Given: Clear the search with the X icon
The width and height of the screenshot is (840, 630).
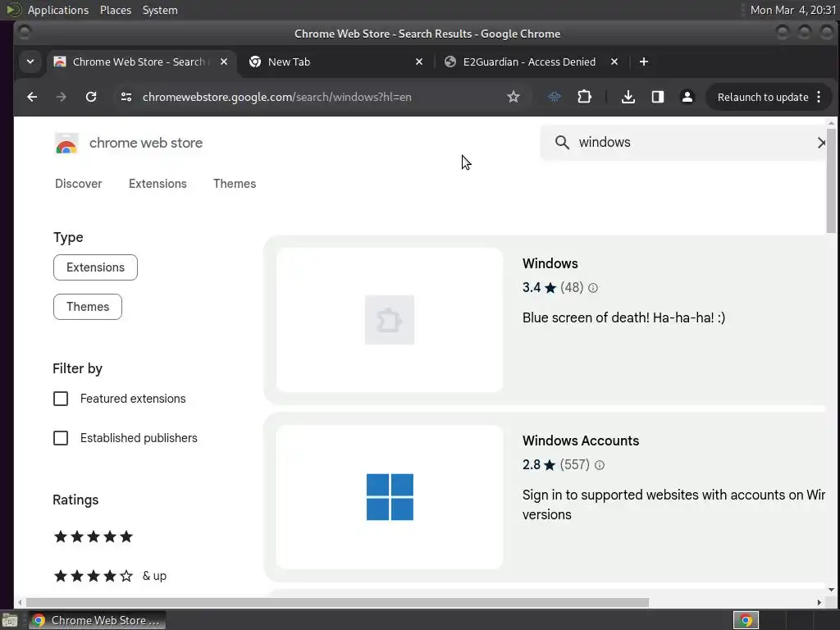Looking at the screenshot, I should pos(820,143).
